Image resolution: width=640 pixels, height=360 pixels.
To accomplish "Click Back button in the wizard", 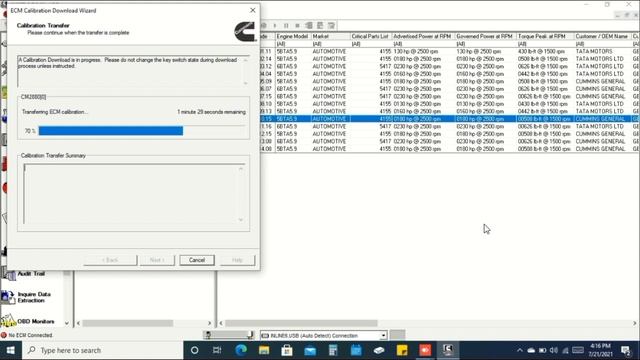I will (x=110, y=260).
